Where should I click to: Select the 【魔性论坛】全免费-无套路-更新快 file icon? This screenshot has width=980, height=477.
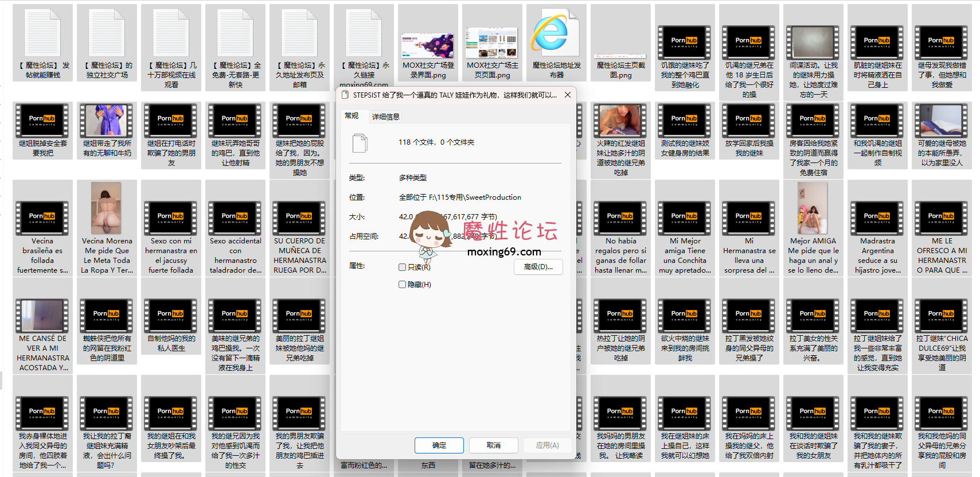click(235, 34)
